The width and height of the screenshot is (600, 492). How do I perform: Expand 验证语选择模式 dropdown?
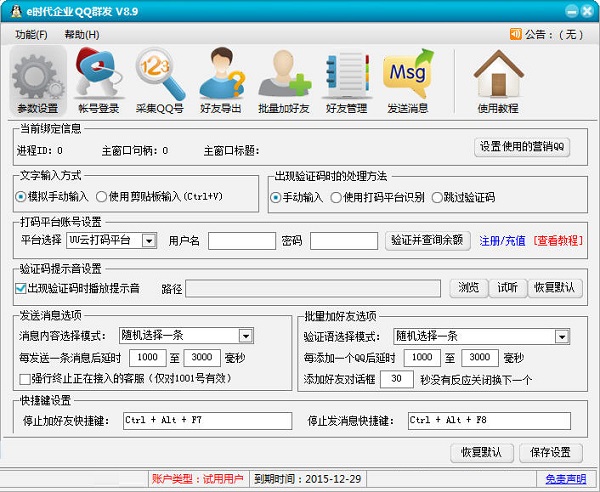point(562,337)
